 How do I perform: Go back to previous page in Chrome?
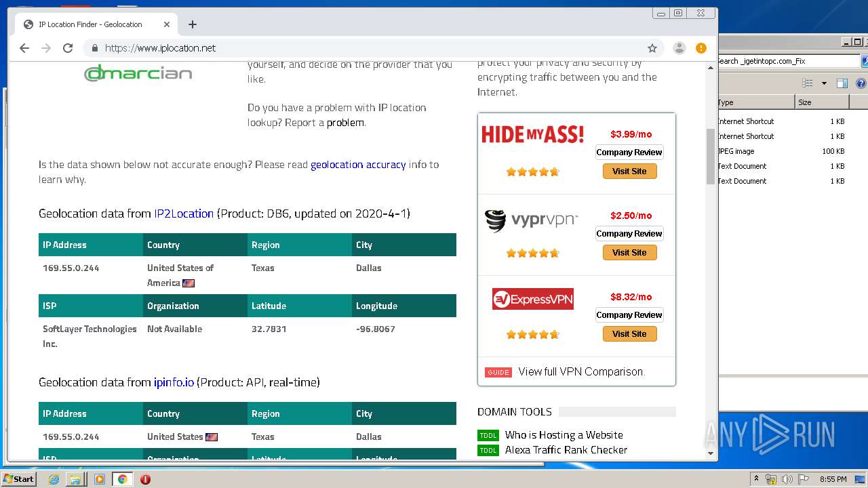tap(24, 48)
